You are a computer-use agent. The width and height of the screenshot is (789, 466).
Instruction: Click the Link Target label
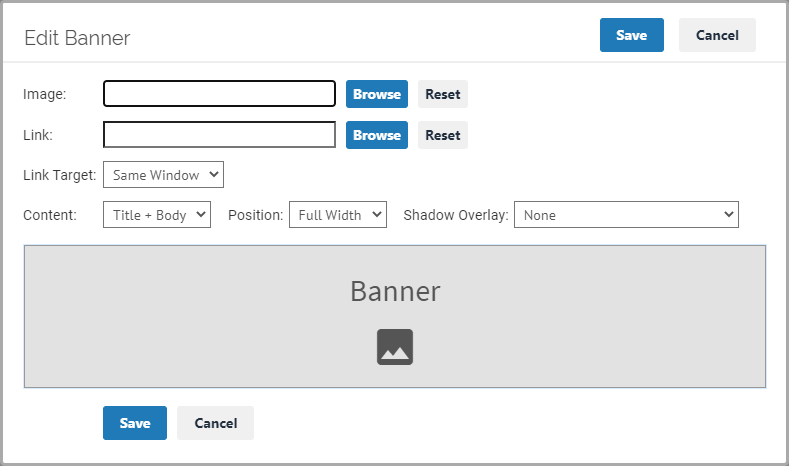point(59,175)
